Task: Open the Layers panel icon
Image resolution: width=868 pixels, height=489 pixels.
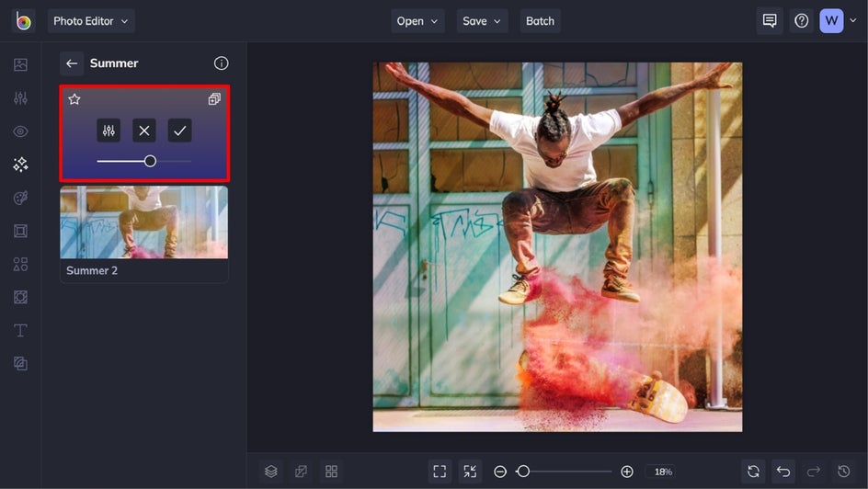Action: [270, 472]
